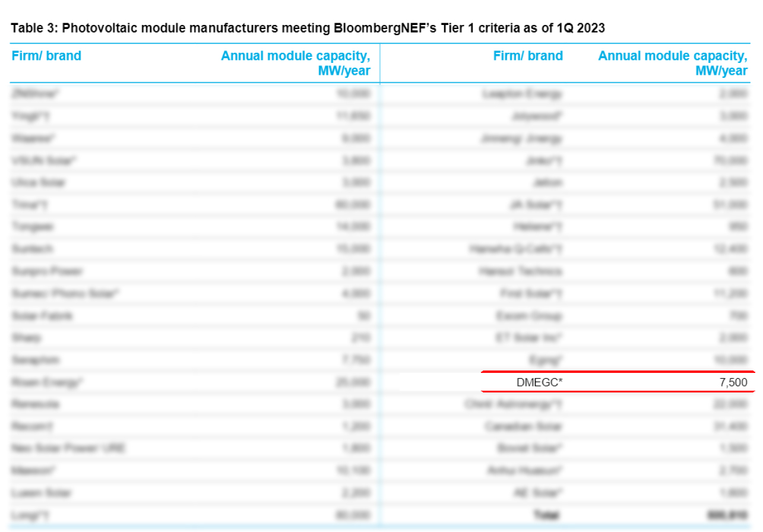Screen dimensions: 763x532
Task: Select the 7,500 capacity value
Action: [x=733, y=383]
